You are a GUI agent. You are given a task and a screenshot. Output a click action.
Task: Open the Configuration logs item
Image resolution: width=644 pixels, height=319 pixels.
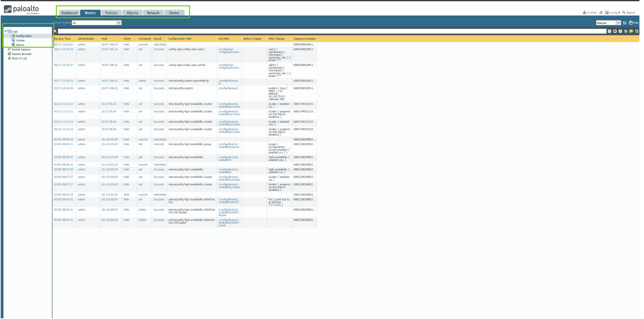click(x=24, y=36)
